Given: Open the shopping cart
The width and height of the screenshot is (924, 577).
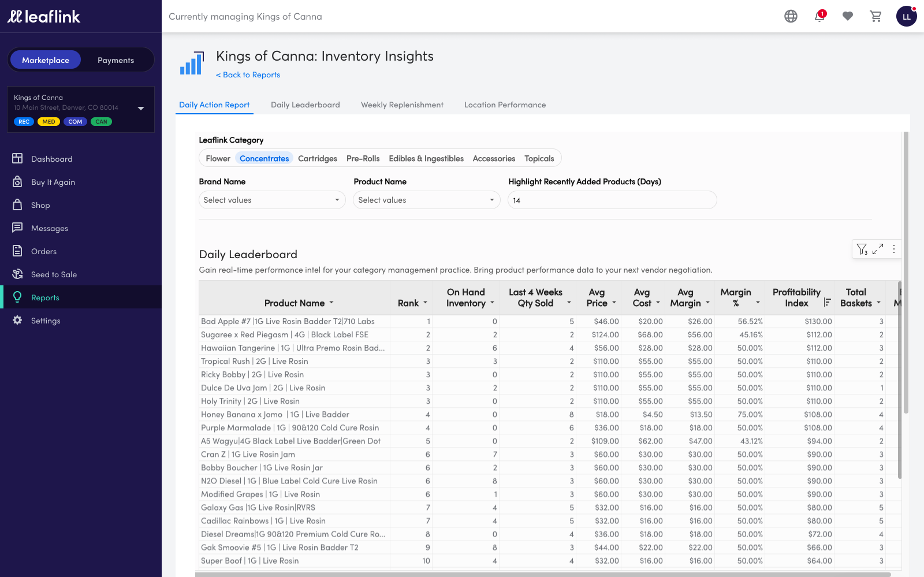Looking at the screenshot, I should point(875,17).
